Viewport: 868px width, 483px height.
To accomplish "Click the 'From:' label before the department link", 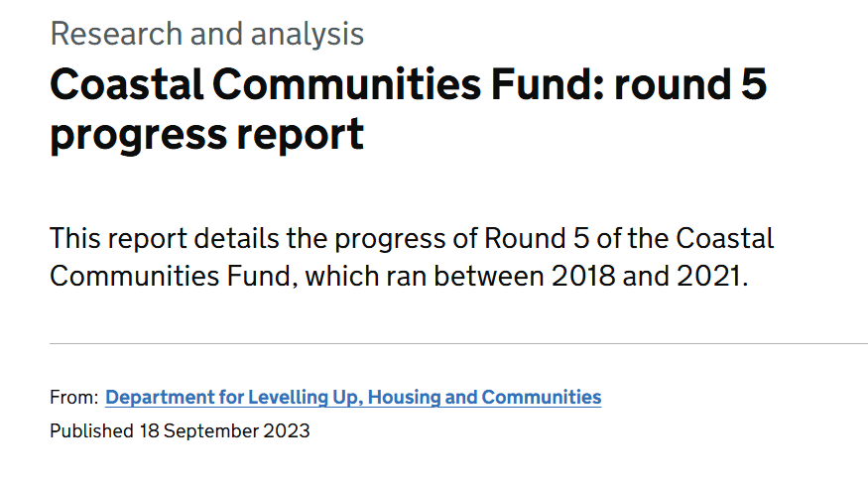I will click(x=74, y=398).
